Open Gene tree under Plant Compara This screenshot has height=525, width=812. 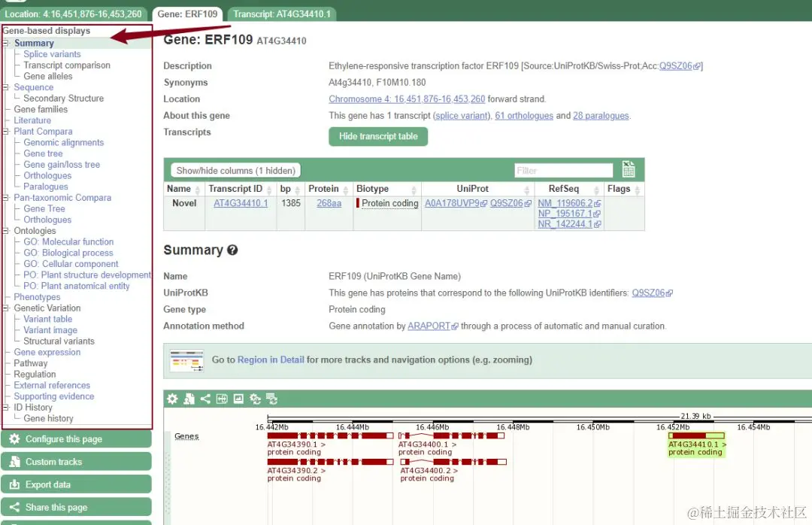(x=43, y=153)
